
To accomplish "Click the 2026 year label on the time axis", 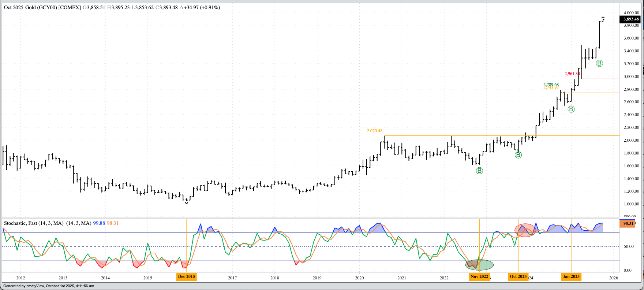I will coord(614,278).
